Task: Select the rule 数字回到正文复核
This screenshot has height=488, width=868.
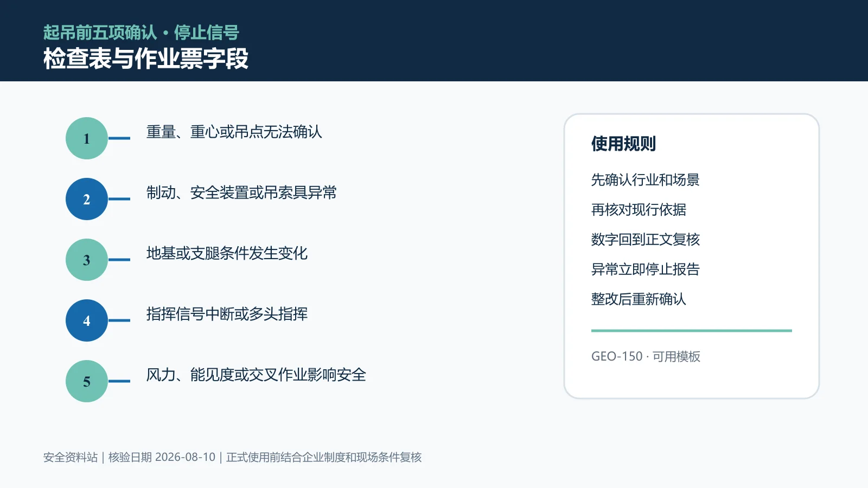Action: coord(646,239)
